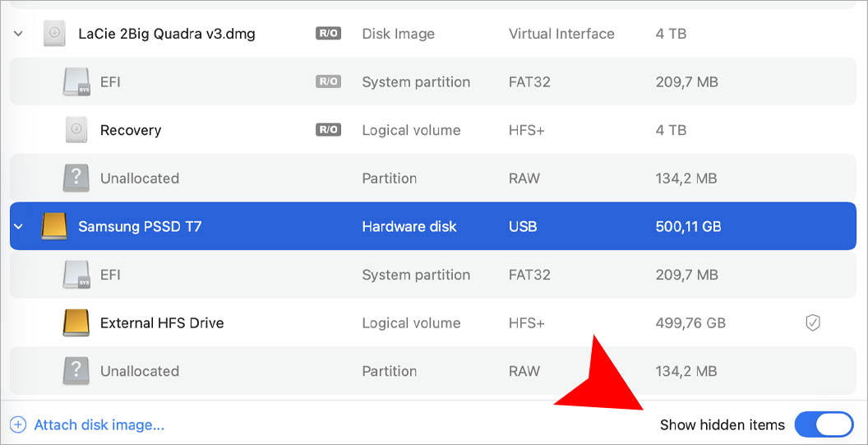Click the Virtual Interface text
This screenshot has width=868, height=445.
pyautogui.click(x=561, y=34)
